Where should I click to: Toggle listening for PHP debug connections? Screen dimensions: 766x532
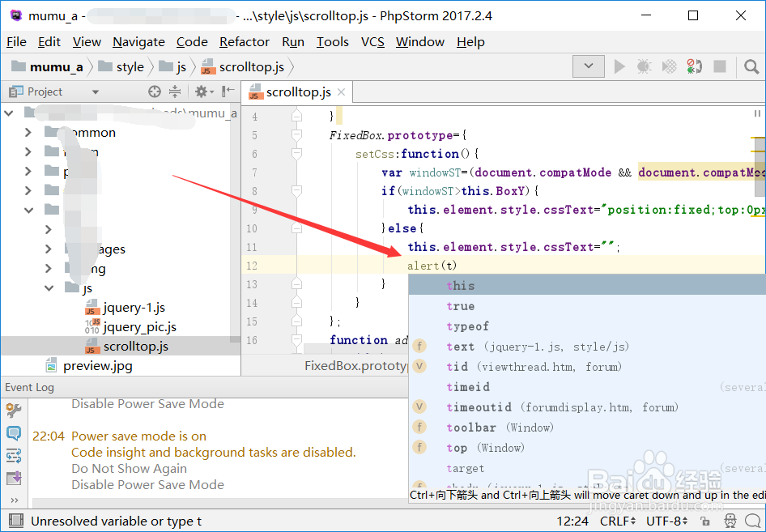[x=695, y=66]
